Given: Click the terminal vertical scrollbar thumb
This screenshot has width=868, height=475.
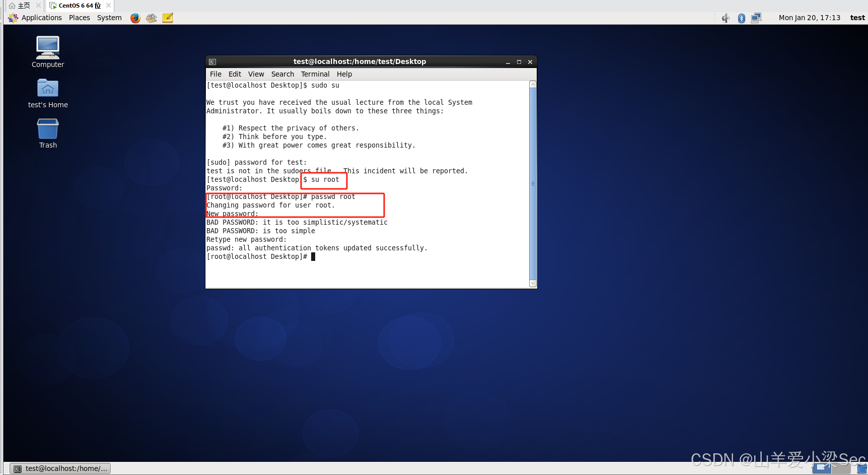Looking at the screenshot, I should click(533, 184).
